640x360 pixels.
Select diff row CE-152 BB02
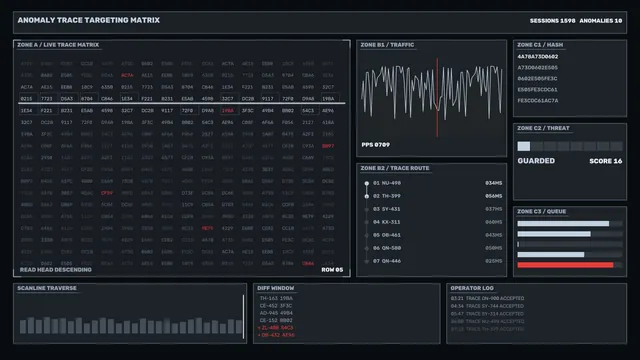coord(276,320)
